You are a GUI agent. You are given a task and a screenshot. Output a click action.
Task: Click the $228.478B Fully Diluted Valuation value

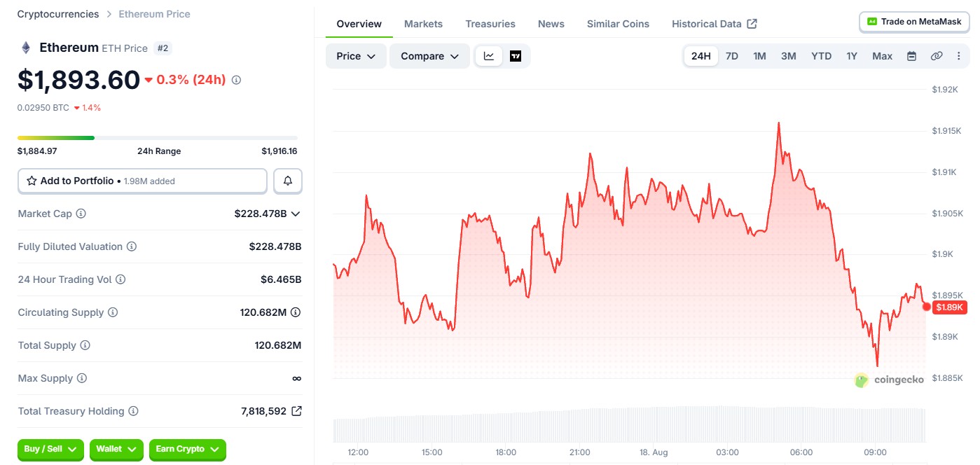275,247
